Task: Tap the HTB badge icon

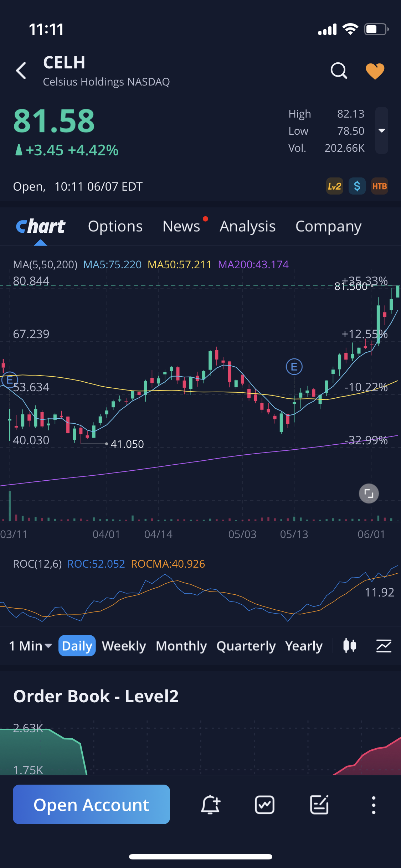Action: pyautogui.click(x=379, y=186)
